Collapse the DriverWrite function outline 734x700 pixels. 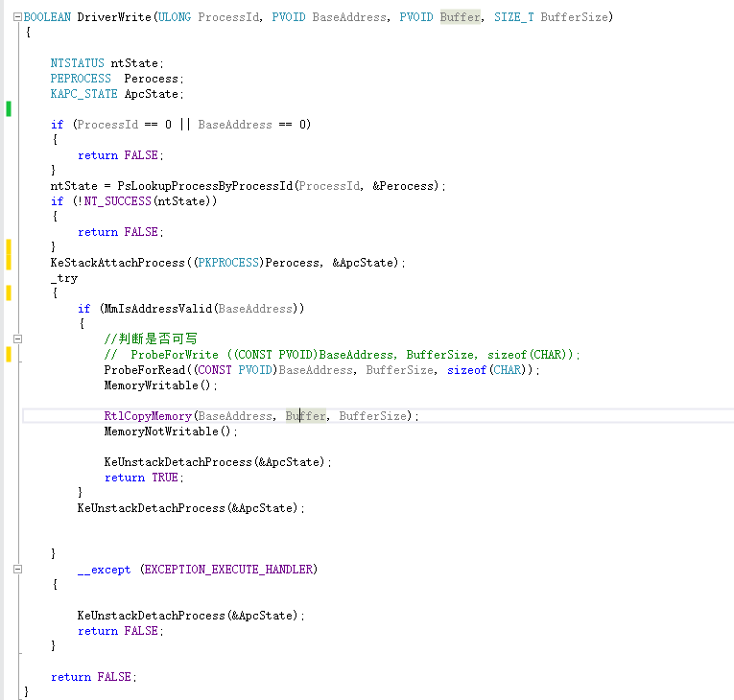pos(17,17)
